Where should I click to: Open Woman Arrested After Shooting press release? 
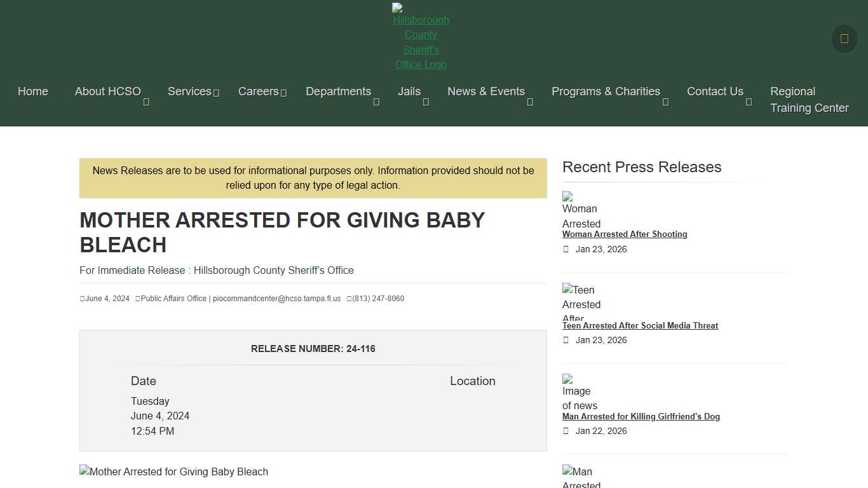pos(625,234)
